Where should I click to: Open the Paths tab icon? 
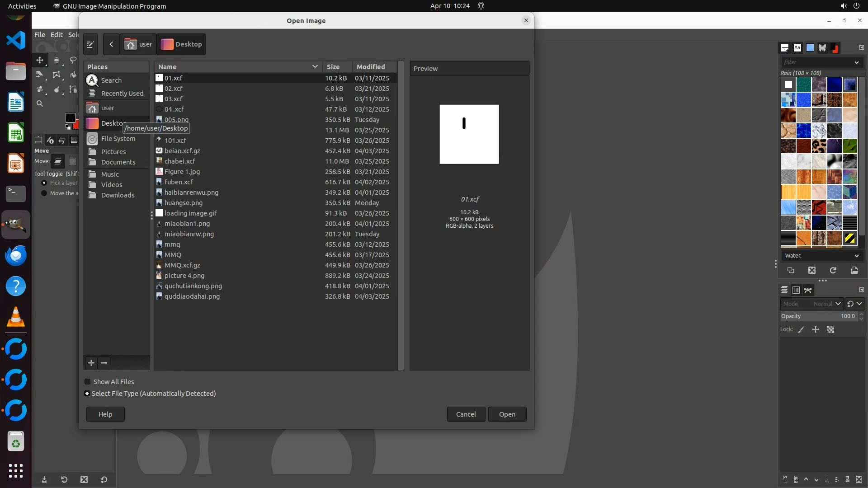pos(808,290)
